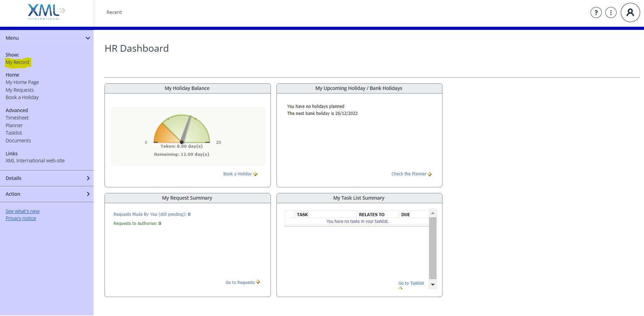Click Check the Planner link

[x=409, y=174]
